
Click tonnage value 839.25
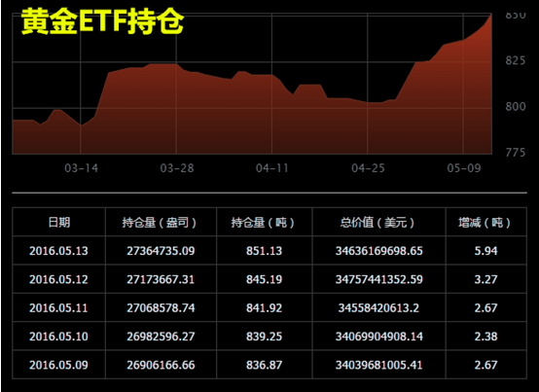click(x=264, y=337)
